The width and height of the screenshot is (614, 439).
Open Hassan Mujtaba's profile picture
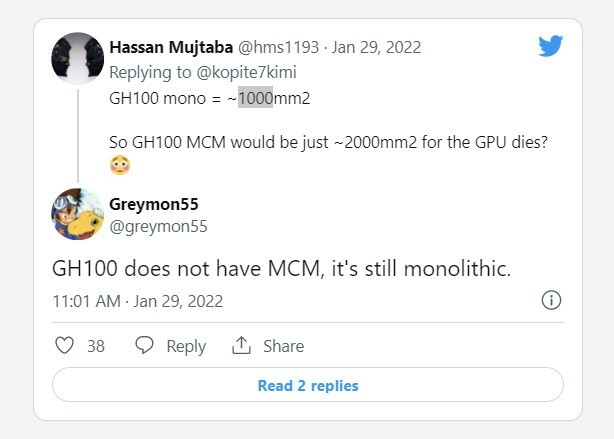78,58
